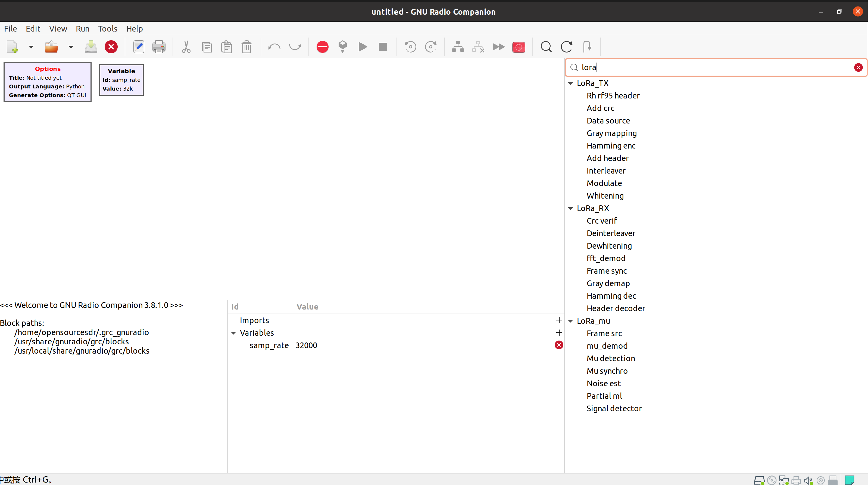
Task: Toggle the red flow graph errors icon
Action: [x=322, y=47]
